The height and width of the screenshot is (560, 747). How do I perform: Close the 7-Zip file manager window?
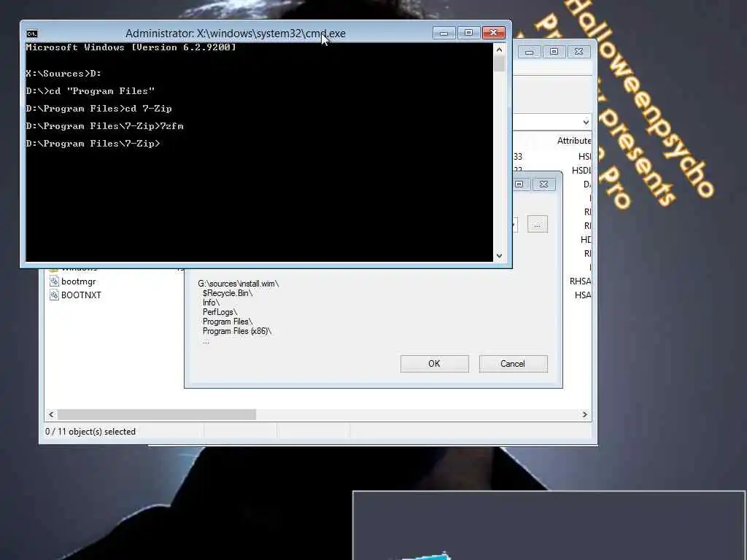578,52
